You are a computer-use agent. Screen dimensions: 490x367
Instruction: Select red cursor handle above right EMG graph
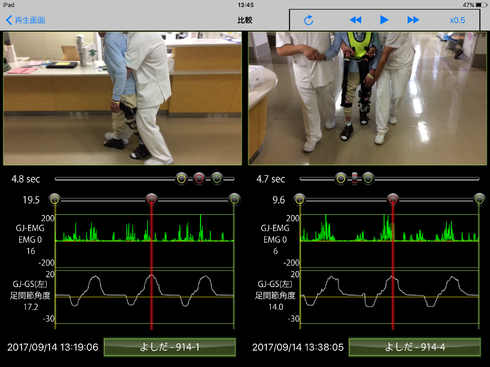pyautogui.click(x=393, y=199)
